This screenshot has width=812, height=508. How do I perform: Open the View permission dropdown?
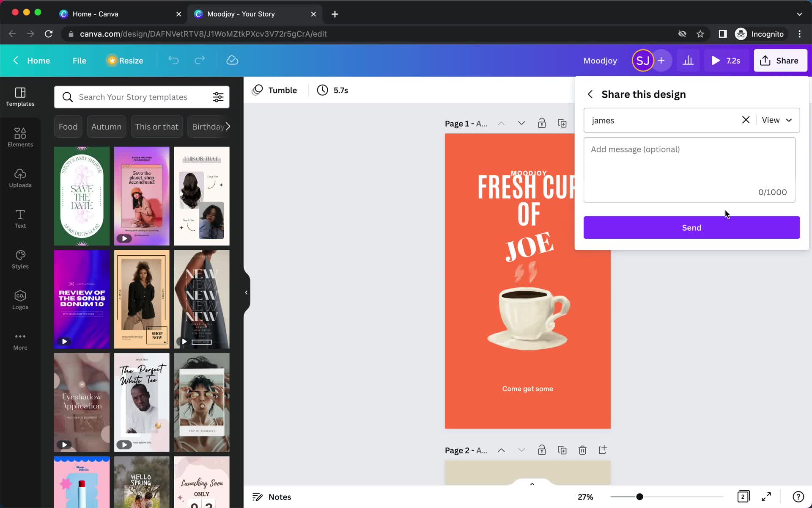777,120
